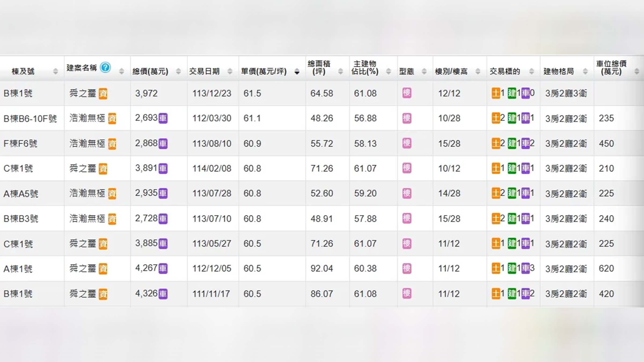Select parking price 235 cell
644x362 pixels.
click(606, 118)
